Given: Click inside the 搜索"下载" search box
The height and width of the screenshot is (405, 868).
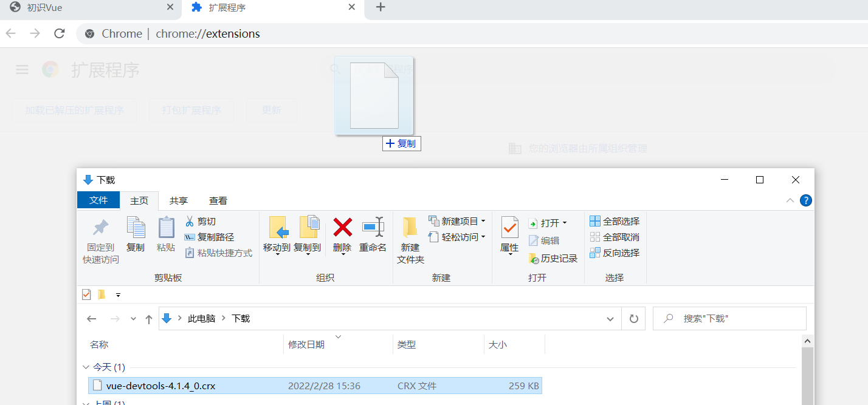Looking at the screenshot, I should [x=735, y=318].
